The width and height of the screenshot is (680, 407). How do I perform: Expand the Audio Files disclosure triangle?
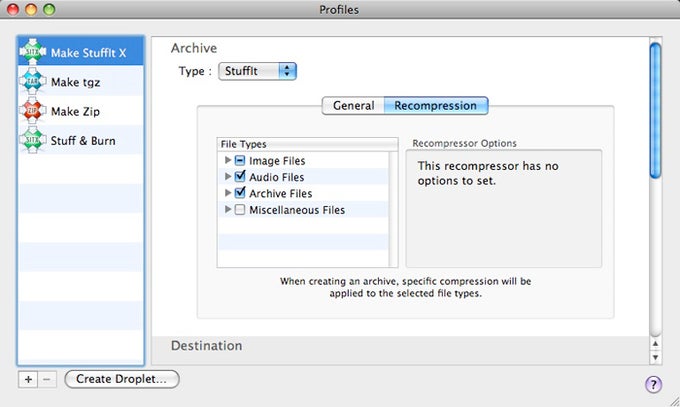pyautogui.click(x=228, y=176)
